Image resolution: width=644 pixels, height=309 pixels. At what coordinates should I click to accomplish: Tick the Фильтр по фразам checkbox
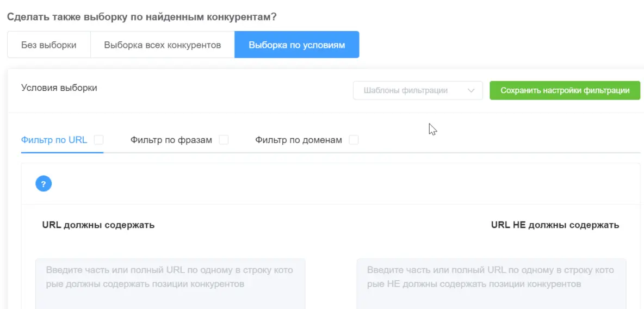pos(224,140)
